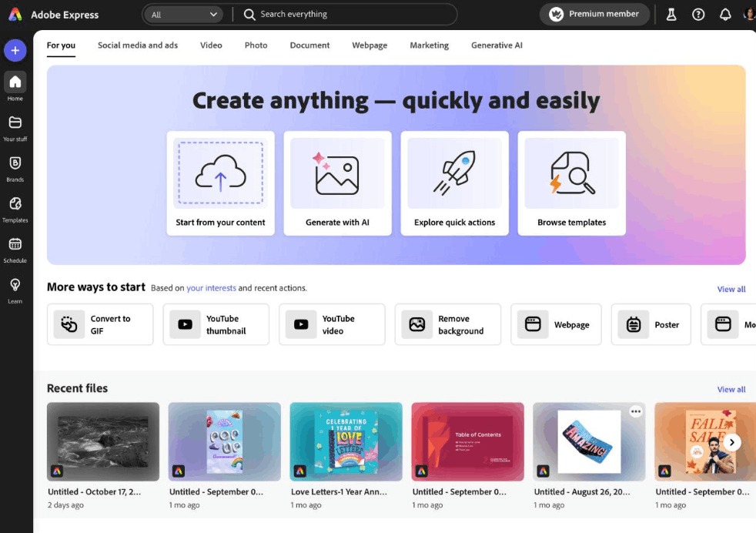
Task: Click the Explore quick actions label
Action: coord(454,223)
